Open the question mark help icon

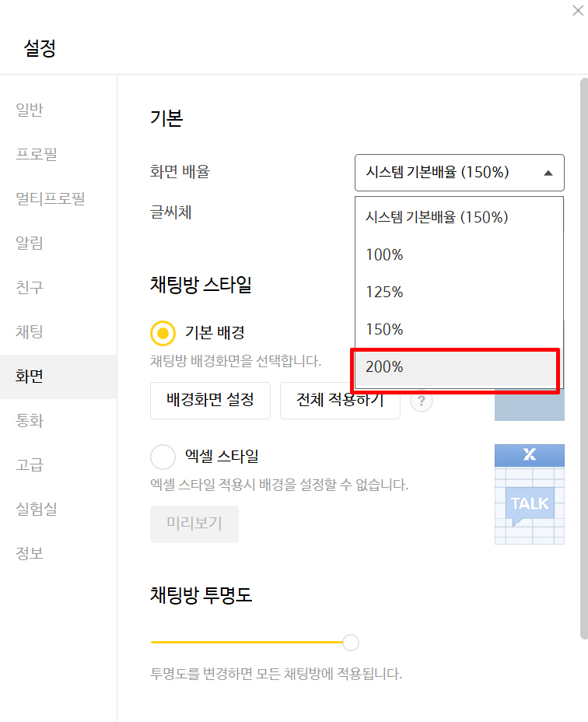[421, 401]
